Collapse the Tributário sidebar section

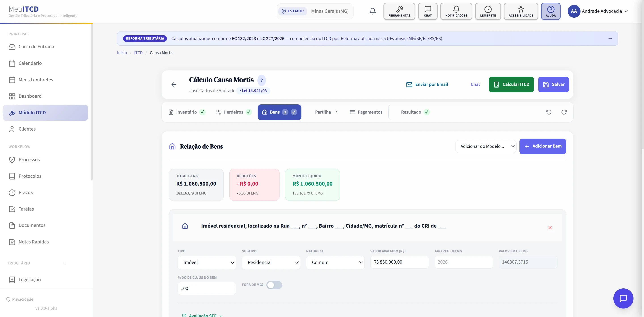pyautogui.click(x=36, y=263)
